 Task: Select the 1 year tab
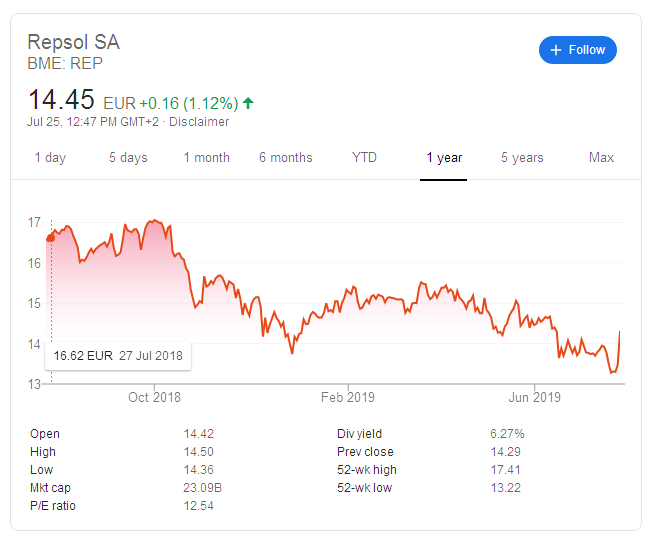click(x=444, y=158)
